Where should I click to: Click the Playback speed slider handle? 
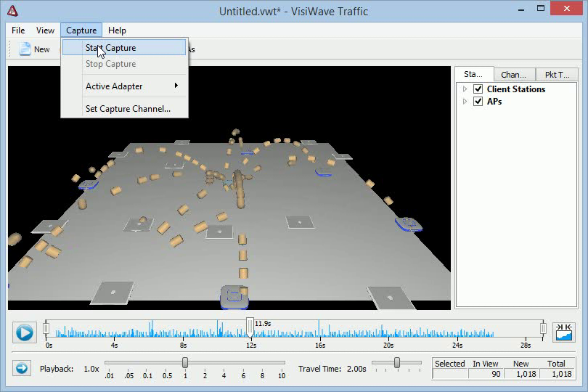click(x=185, y=362)
